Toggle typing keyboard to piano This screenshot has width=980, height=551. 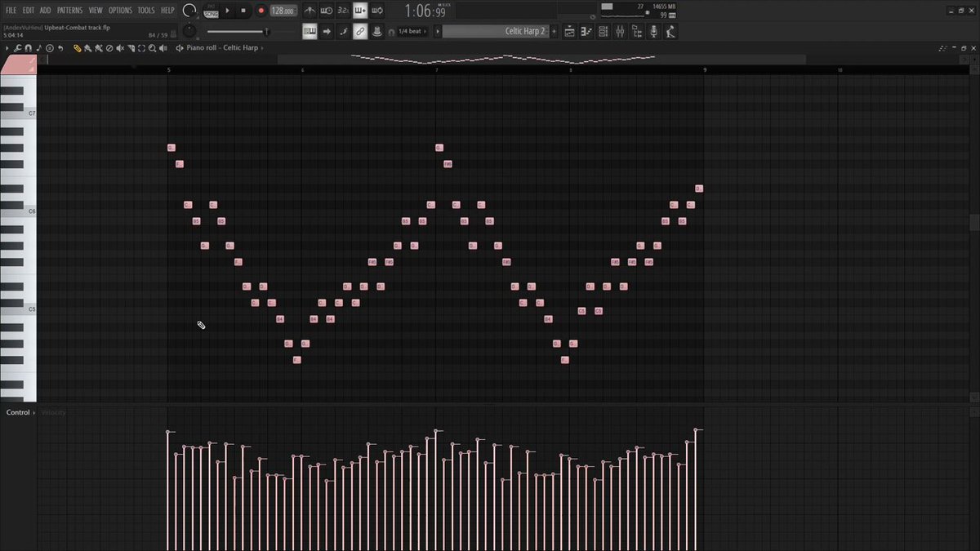point(310,32)
